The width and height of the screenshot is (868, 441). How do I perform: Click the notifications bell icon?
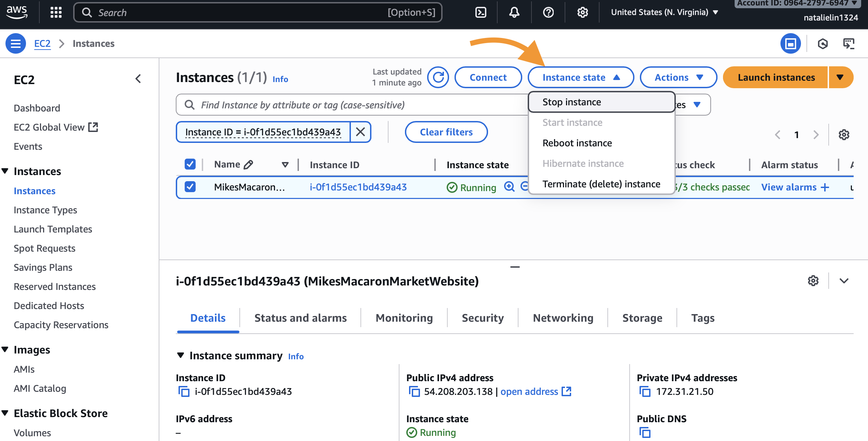514,13
